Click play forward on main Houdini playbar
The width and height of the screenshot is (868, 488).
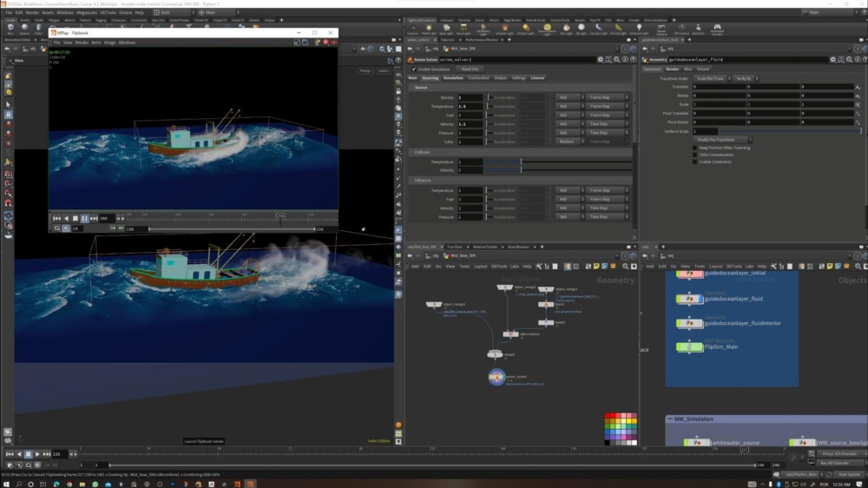point(37,454)
